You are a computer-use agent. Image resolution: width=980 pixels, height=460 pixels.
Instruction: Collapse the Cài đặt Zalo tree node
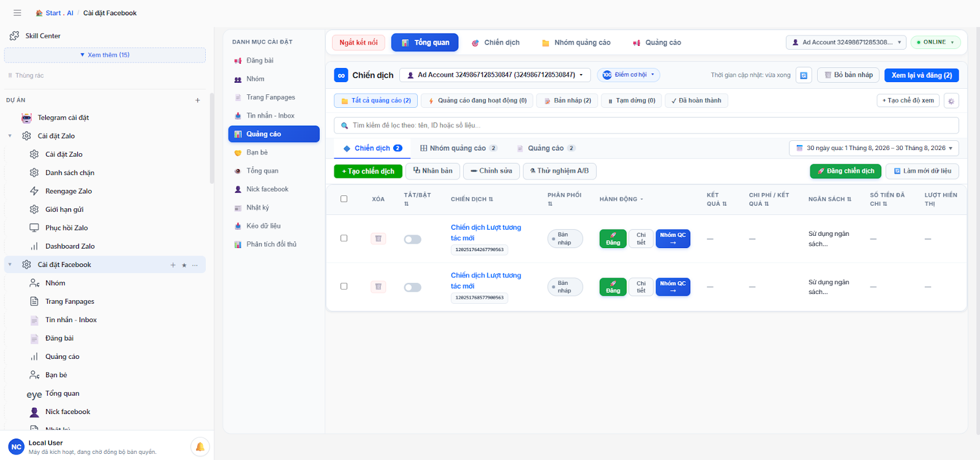(x=10, y=136)
